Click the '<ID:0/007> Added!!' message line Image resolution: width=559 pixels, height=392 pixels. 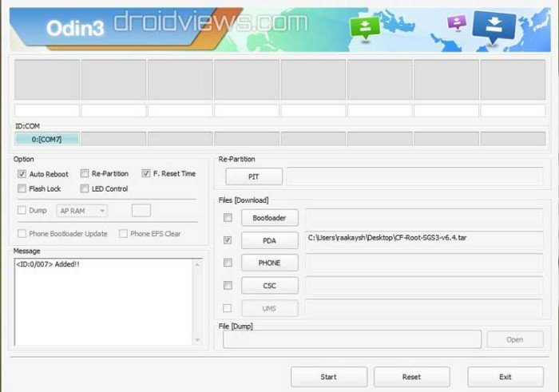click(48, 264)
